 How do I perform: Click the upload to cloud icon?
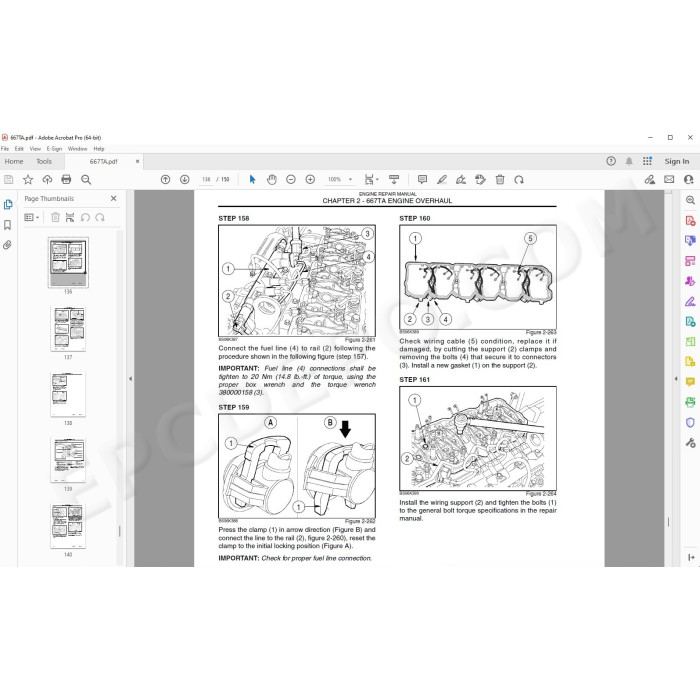point(47,179)
